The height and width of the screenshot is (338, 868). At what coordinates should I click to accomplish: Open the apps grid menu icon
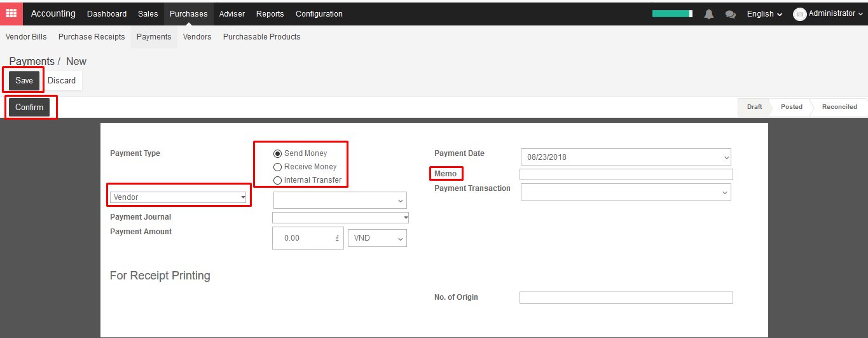tap(11, 13)
